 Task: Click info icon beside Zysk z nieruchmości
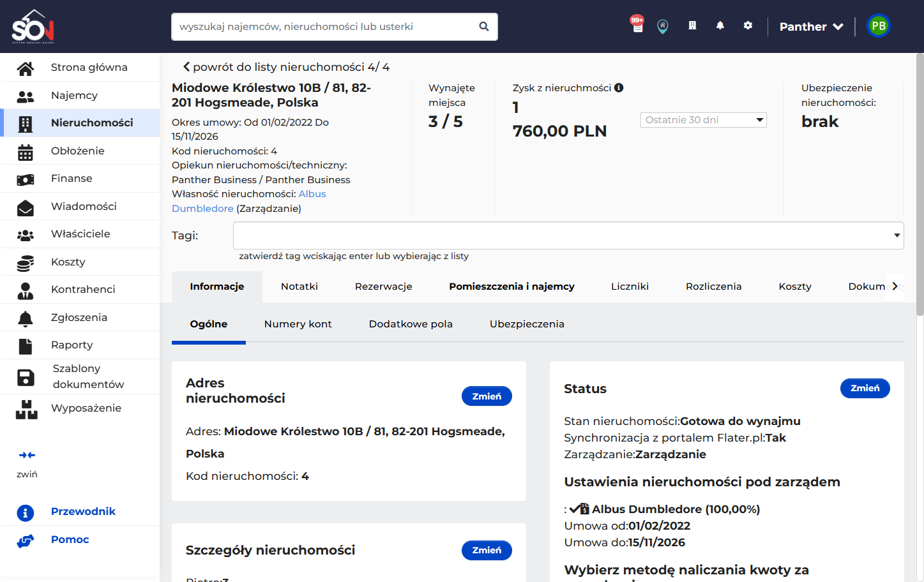[x=619, y=88]
